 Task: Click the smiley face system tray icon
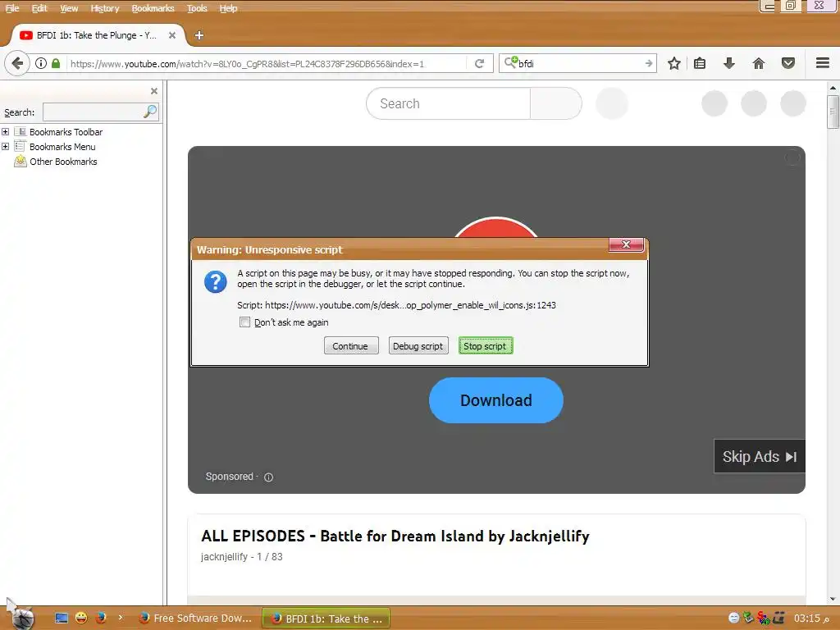click(734, 618)
